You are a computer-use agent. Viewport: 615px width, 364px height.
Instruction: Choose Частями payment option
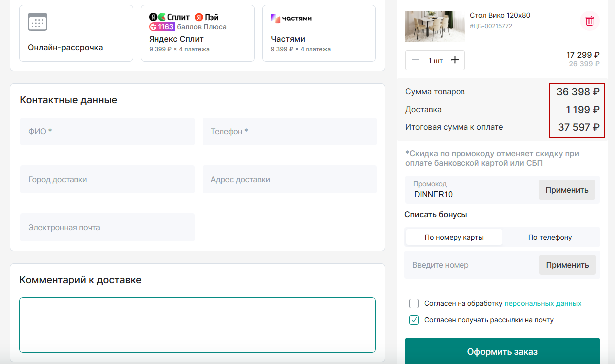click(x=318, y=33)
